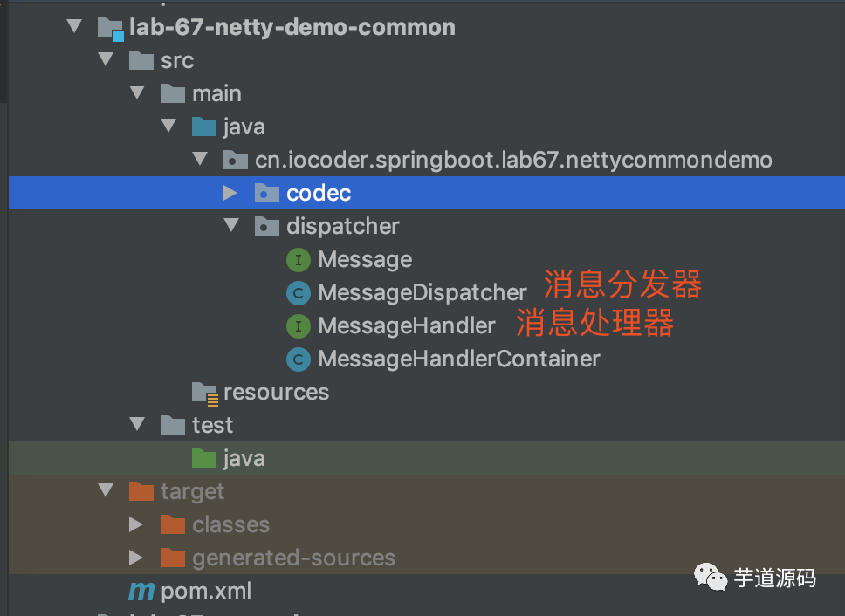Click the green test java folder icon
Image resolution: width=845 pixels, height=616 pixels.
click(x=204, y=458)
